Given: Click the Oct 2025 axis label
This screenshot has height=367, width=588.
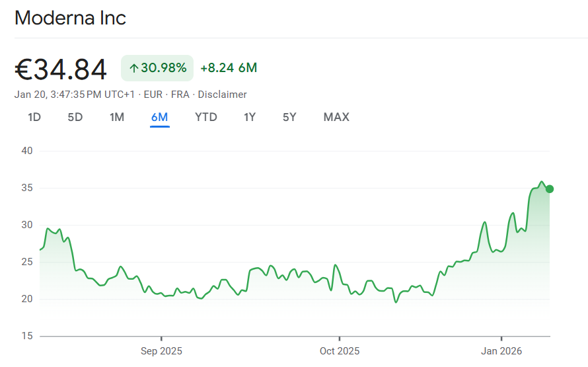Looking at the screenshot, I should (339, 351).
